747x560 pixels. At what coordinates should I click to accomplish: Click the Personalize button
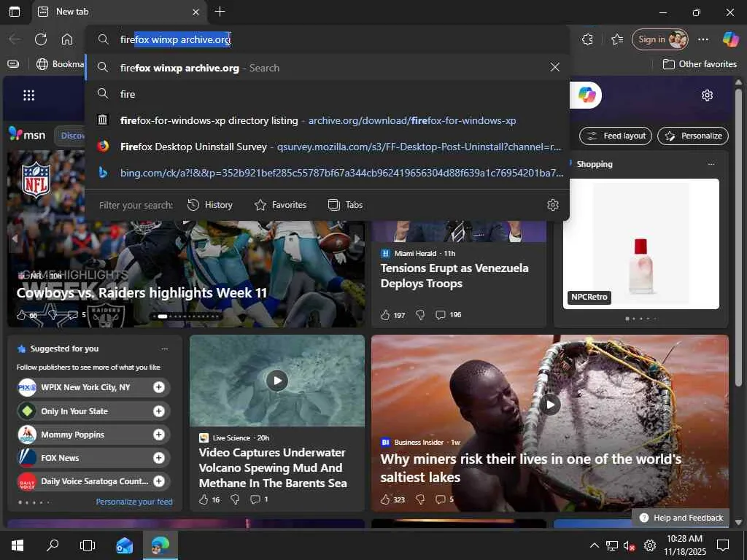(693, 136)
